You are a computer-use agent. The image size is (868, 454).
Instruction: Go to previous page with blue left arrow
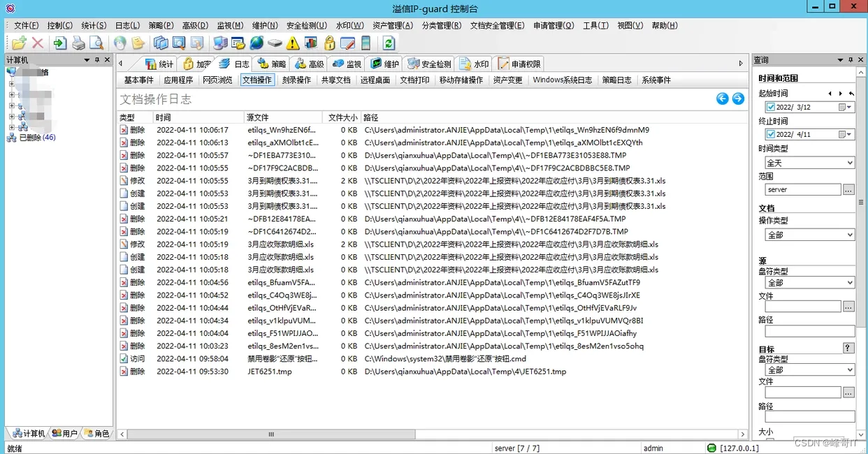click(x=723, y=98)
